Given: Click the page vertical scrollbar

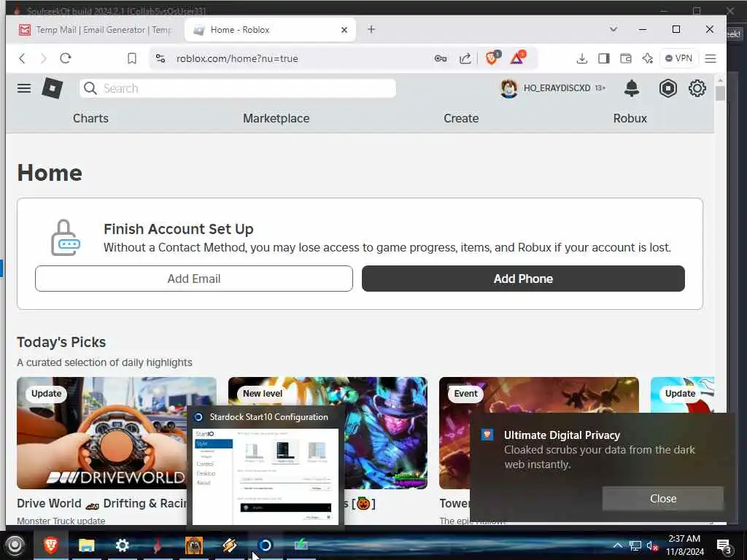Looking at the screenshot, I should [720, 93].
